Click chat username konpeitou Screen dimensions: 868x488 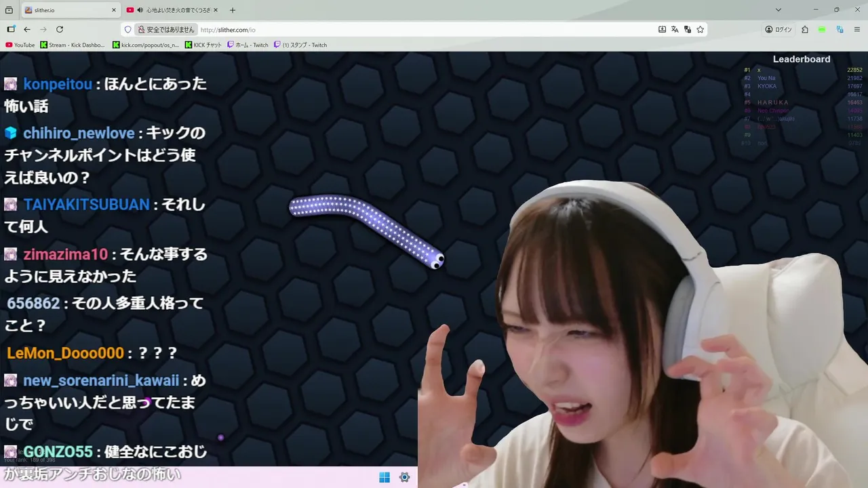(58, 84)
